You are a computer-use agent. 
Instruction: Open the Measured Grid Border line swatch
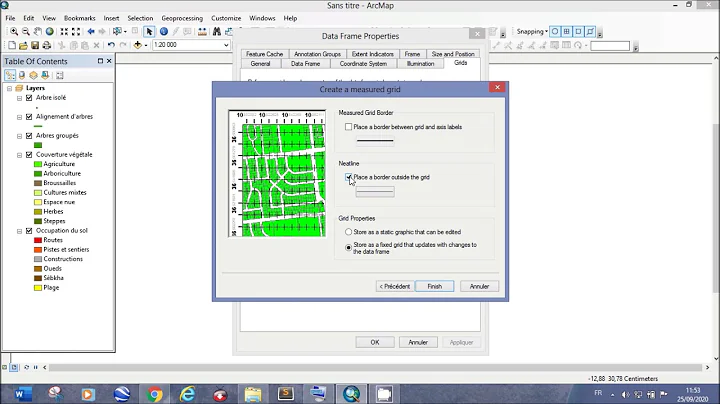coord(375,141)
